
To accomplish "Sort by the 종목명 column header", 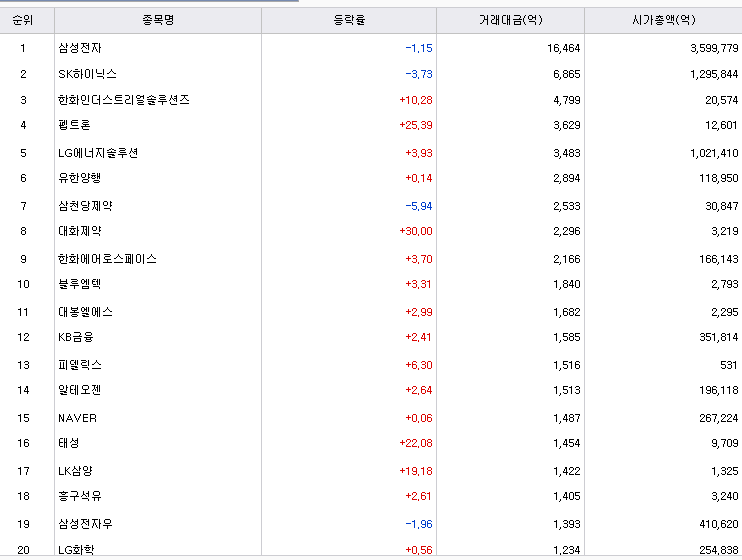I will pos(158,20).
